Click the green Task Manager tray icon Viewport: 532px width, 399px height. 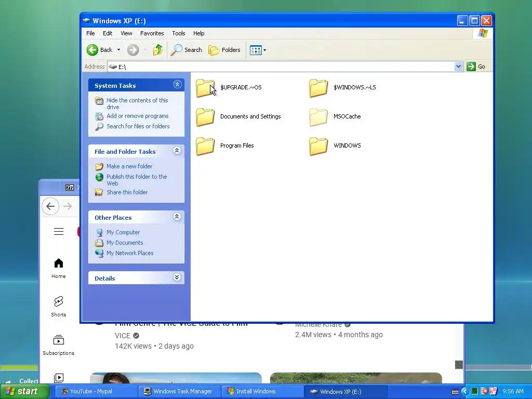coord(475,391)
